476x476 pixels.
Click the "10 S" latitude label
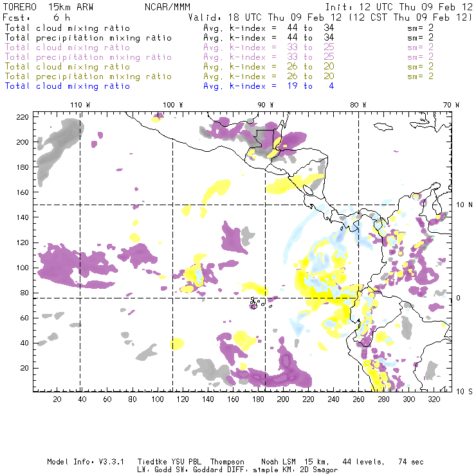[x=464, y=392]
